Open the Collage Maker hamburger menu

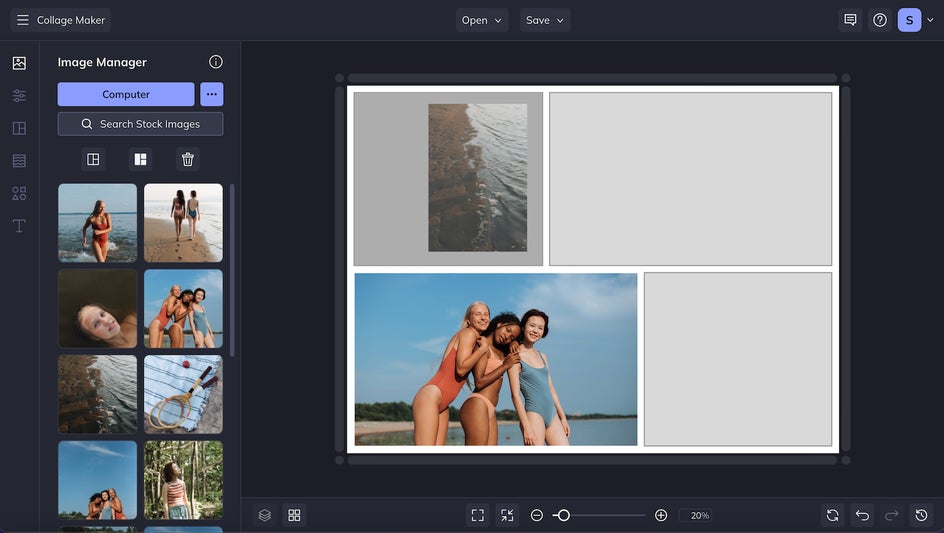point(23,20)
